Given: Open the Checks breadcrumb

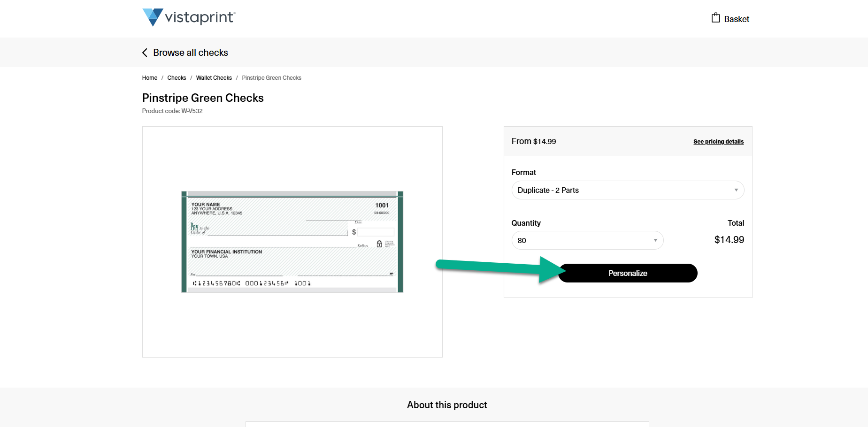Looking at the screenshot, I should point(177,78).
